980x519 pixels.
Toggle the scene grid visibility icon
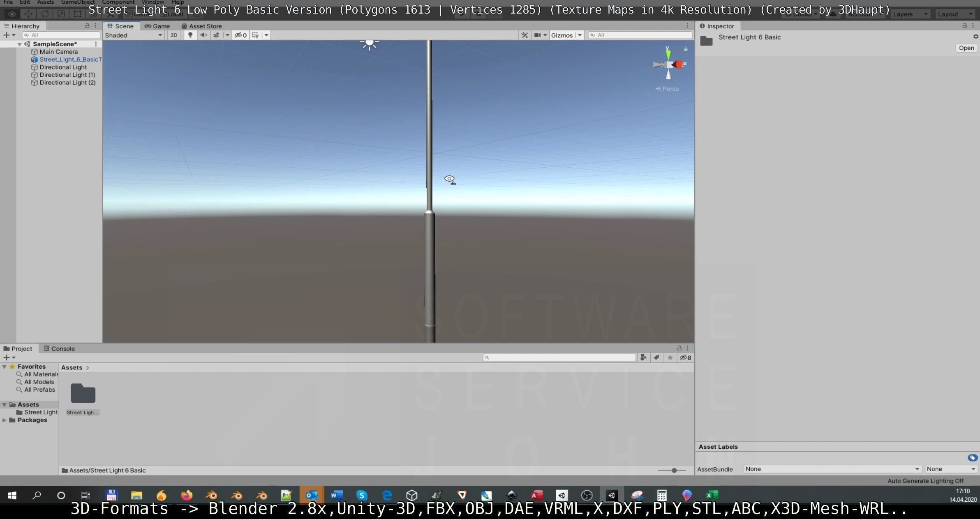(x=255, y=35)
